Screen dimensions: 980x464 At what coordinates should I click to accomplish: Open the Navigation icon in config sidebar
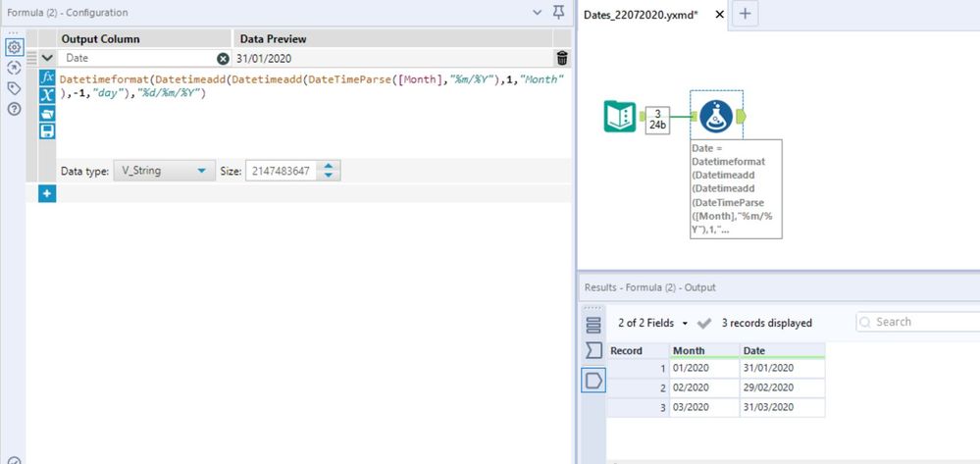point(14,68)
